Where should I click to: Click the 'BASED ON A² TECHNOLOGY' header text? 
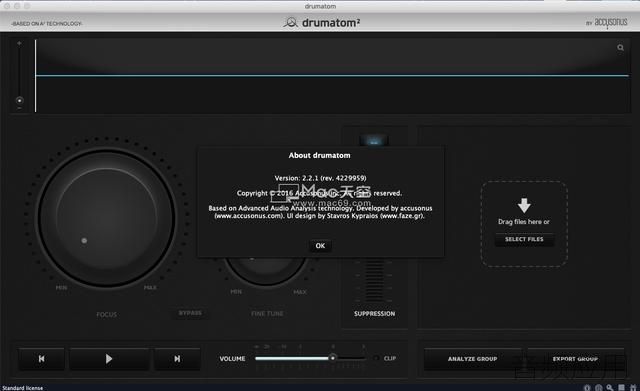47,24
